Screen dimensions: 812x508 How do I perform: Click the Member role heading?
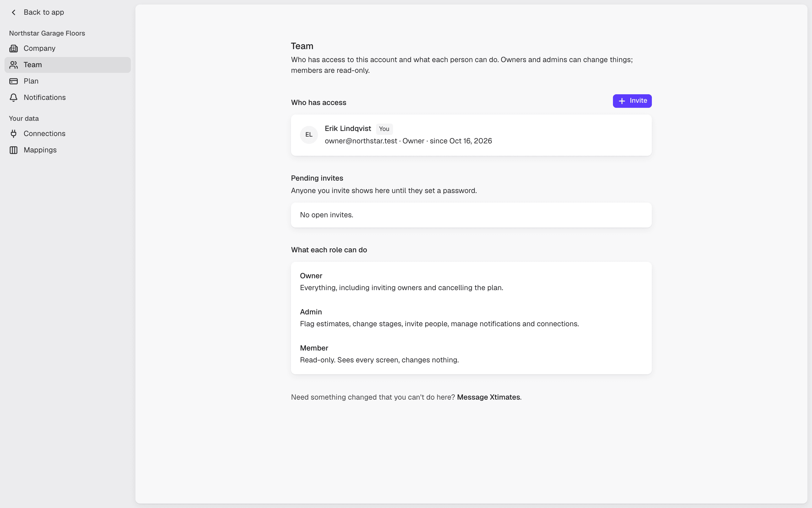tap(314, 348)
